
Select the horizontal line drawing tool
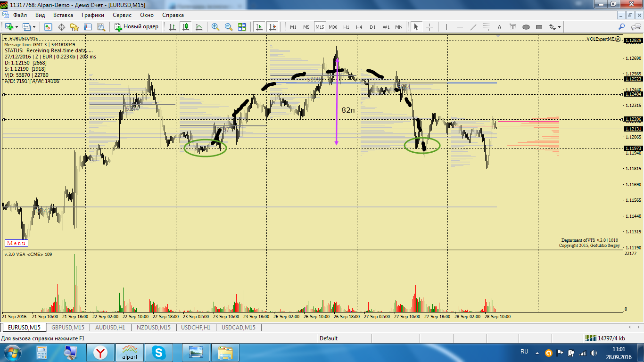click(x=460, y=27)
